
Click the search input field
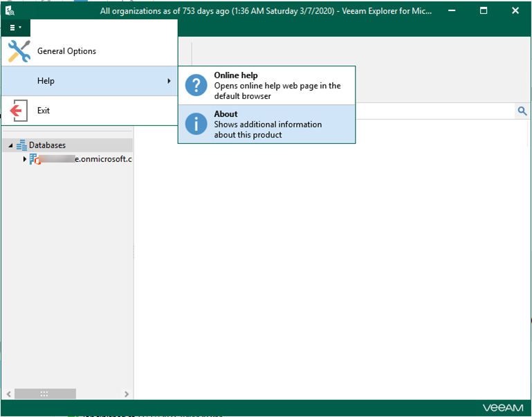point(436,111)
